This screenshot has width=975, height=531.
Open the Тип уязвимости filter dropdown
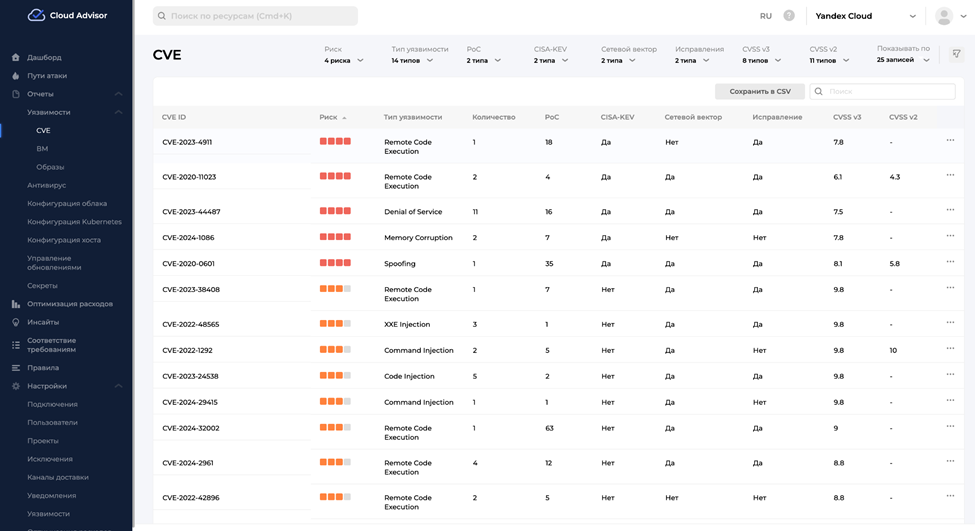412,60
